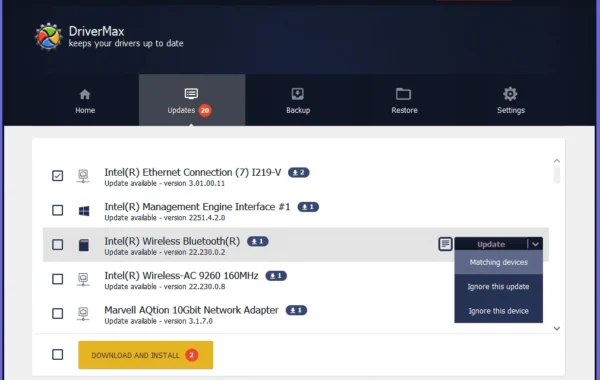Open driver details icon for Wireless Bluetooth
The image size is (600, 380).
pyautogui.click(x=445, y=244)
